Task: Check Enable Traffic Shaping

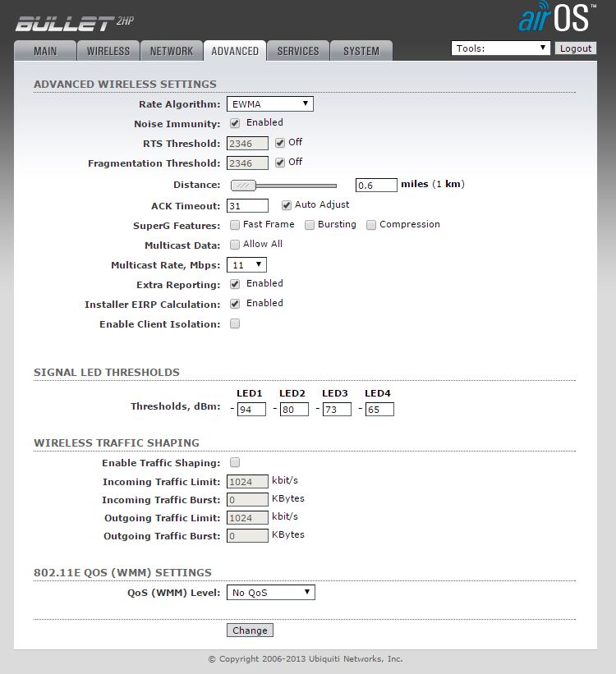Action: pyautogui.click(x=235, y=462)
